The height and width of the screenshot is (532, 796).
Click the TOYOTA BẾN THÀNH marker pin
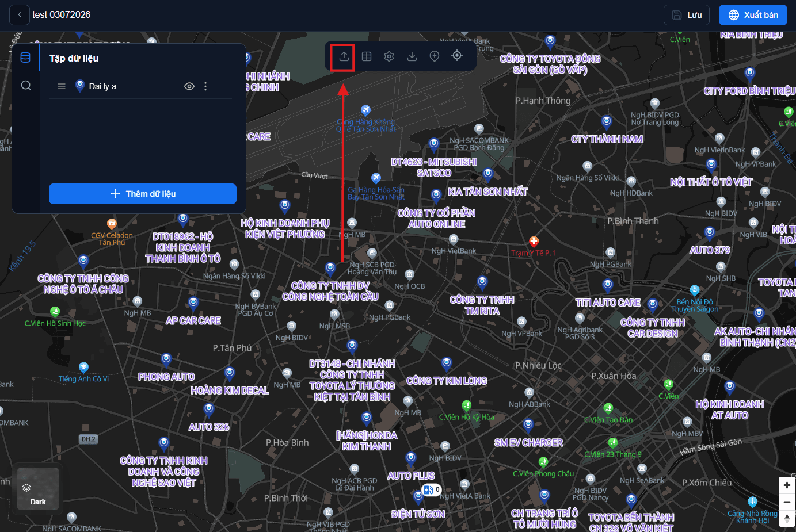pyautogui.click(x=631, y=500)
